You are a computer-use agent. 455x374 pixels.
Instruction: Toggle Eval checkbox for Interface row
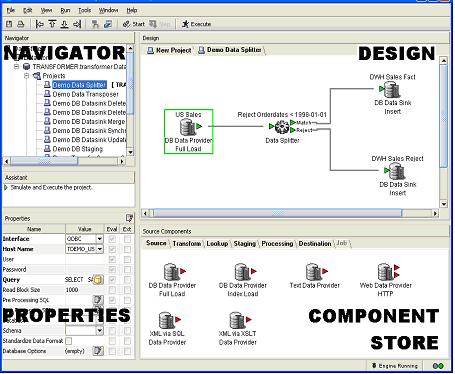point(112,239)
